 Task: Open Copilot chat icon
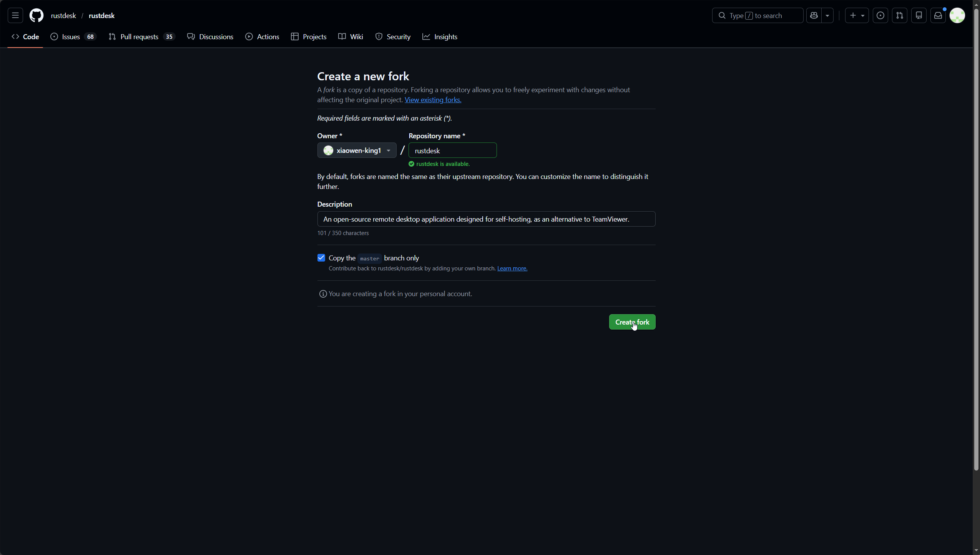point(814,15)
